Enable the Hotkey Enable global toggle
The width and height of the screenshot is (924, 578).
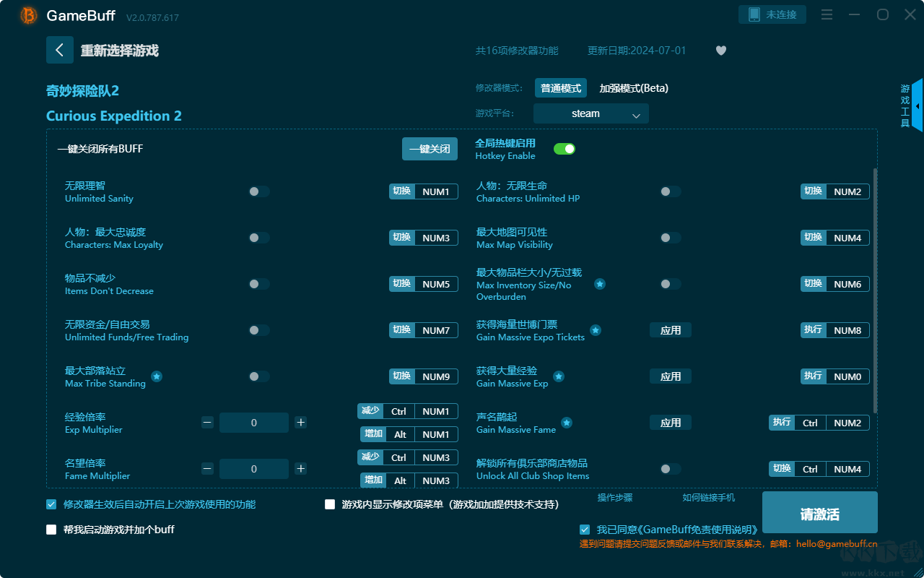coord(564,148)
